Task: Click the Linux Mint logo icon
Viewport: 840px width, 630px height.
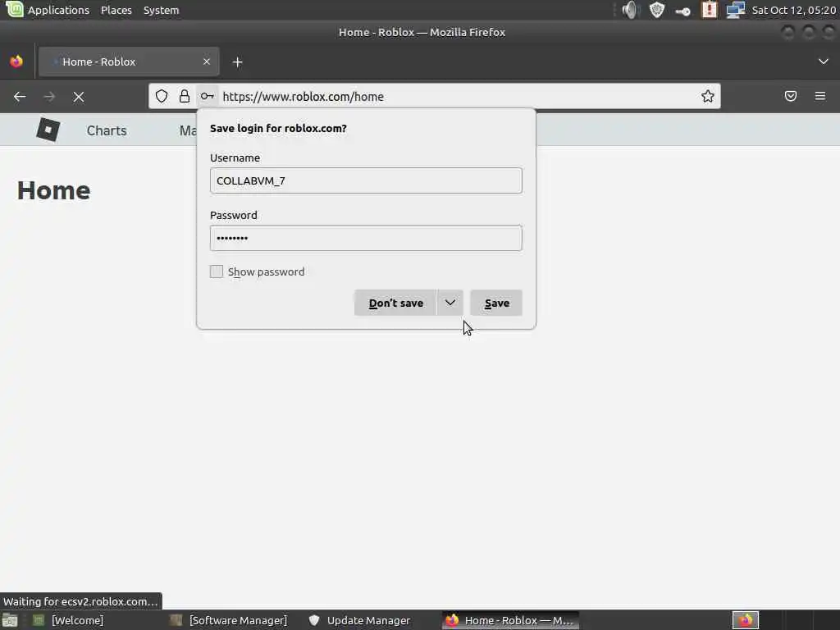Action: click(x=15, y=9)
